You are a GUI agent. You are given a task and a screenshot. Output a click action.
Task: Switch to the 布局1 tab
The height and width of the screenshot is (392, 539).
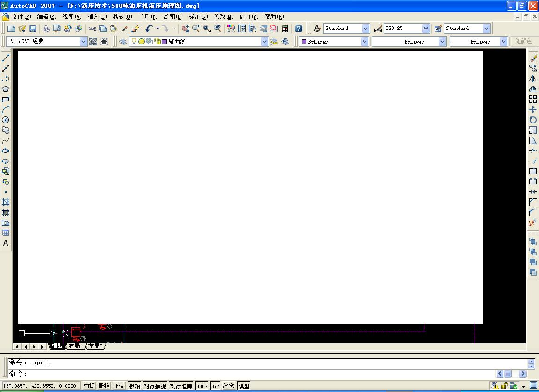tap(76, 346)
